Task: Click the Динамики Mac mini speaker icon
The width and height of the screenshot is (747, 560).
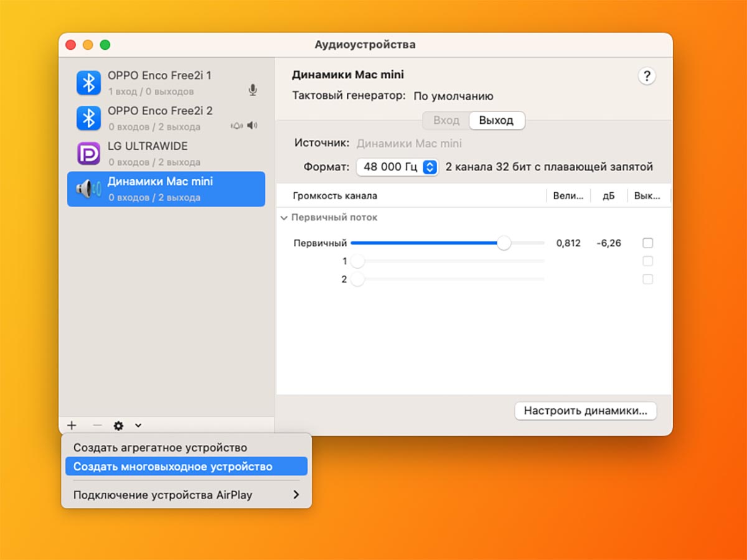Action: [x=88, y=189]
